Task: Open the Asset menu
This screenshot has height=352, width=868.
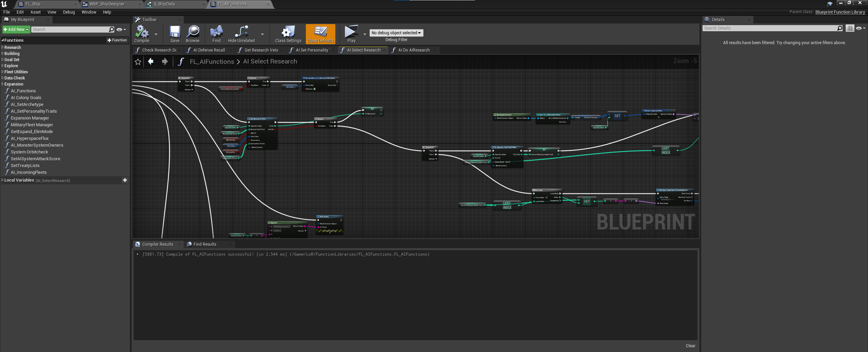Action: 35,12
